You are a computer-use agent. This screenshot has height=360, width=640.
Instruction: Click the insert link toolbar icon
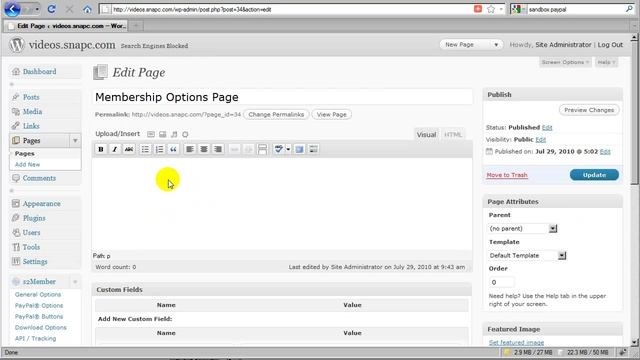[234, 149]
